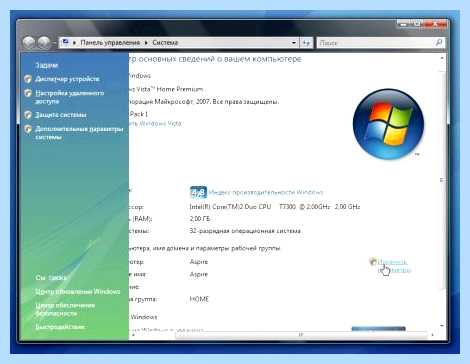Click shield icon beside Дополнительные параметры системы
470x364 pixels.
coord(28,129)
